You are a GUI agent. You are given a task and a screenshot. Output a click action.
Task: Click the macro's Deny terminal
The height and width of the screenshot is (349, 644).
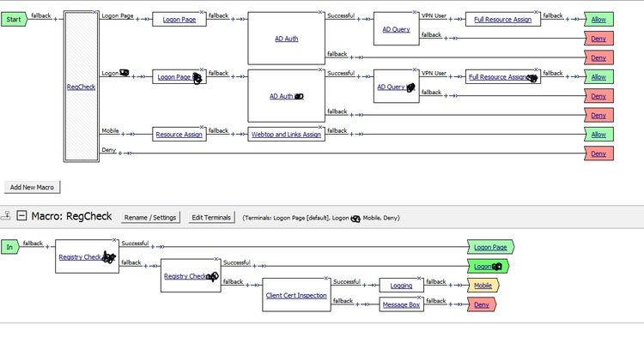[x=482, y=304]
